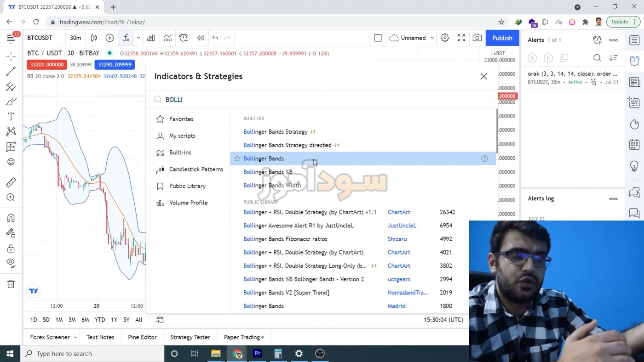The image size is (644, 362).
Task: Start bar replay mode
Action: point(200,38)
